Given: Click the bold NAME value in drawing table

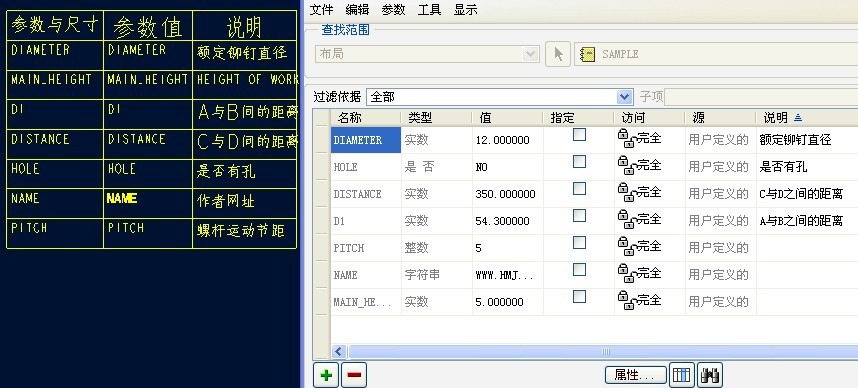Looking at the screenshot, I should (121, 198).
